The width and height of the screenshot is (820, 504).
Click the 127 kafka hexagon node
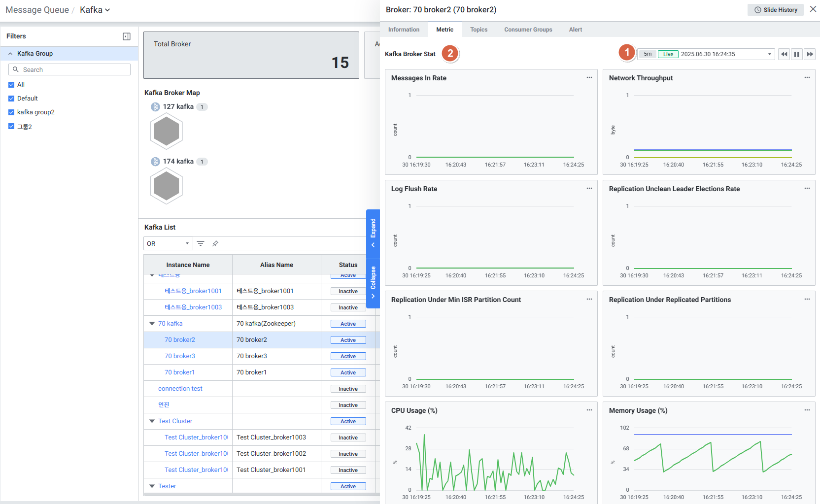point(167,131)
